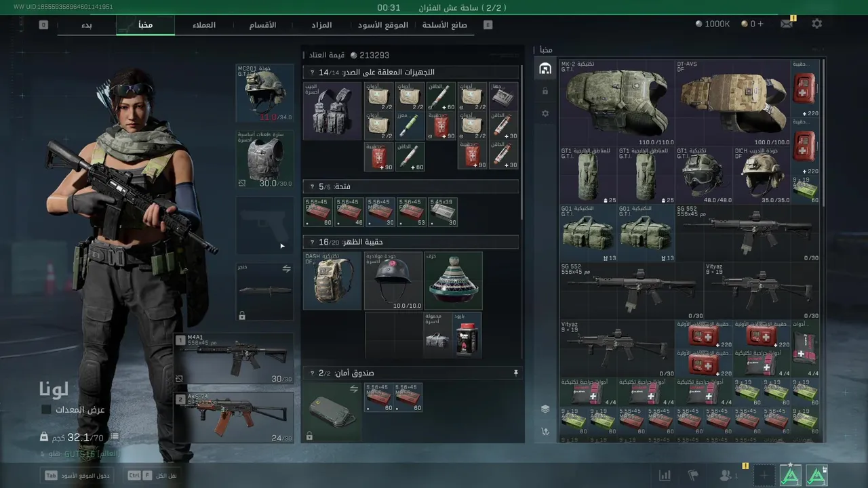Open the settings gear in top bar
Screen dimensions: 868x488
coord(816,24)
